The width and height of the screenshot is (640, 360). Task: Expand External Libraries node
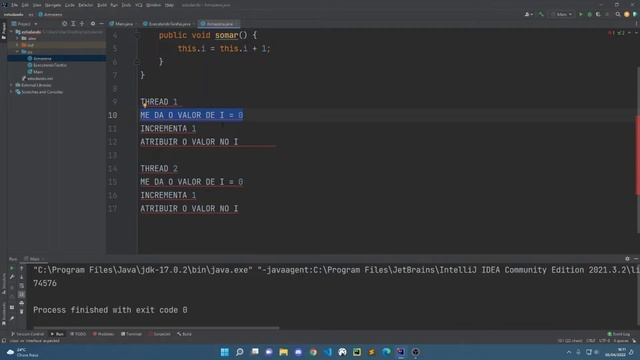pos(11,85)
